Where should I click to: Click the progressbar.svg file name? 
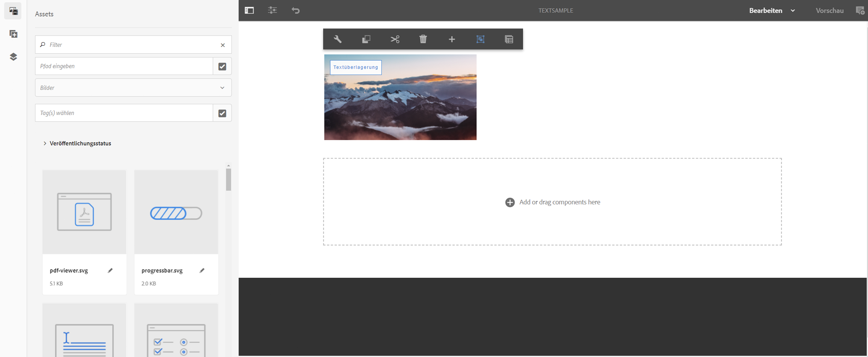tap(162, 270)
